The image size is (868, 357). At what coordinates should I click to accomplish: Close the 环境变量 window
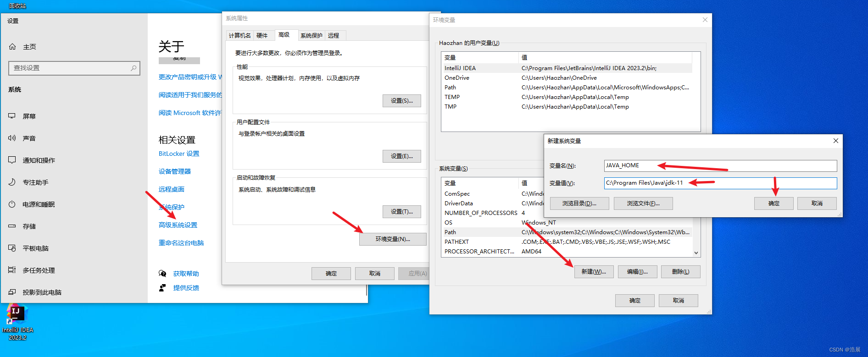point(705,20)
